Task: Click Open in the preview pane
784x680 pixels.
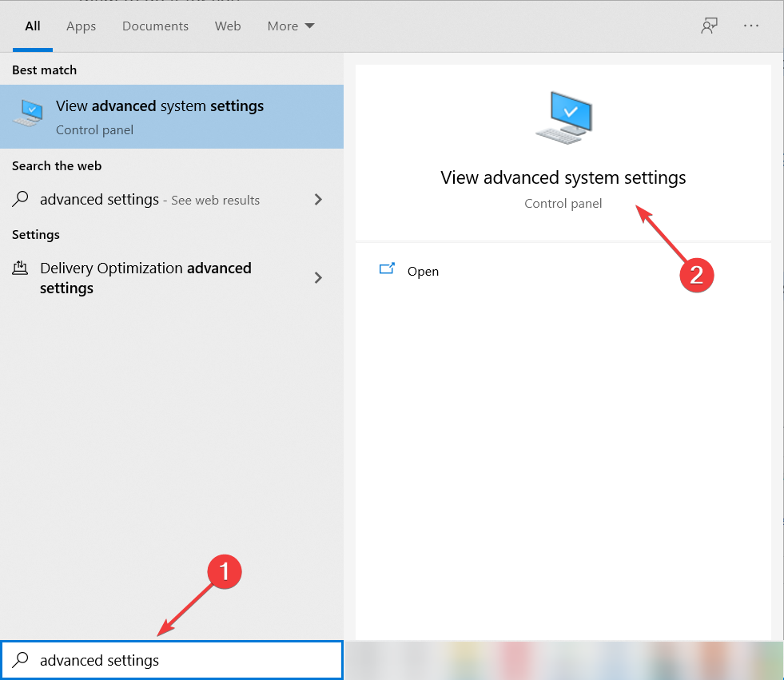Action: (423, 272)
